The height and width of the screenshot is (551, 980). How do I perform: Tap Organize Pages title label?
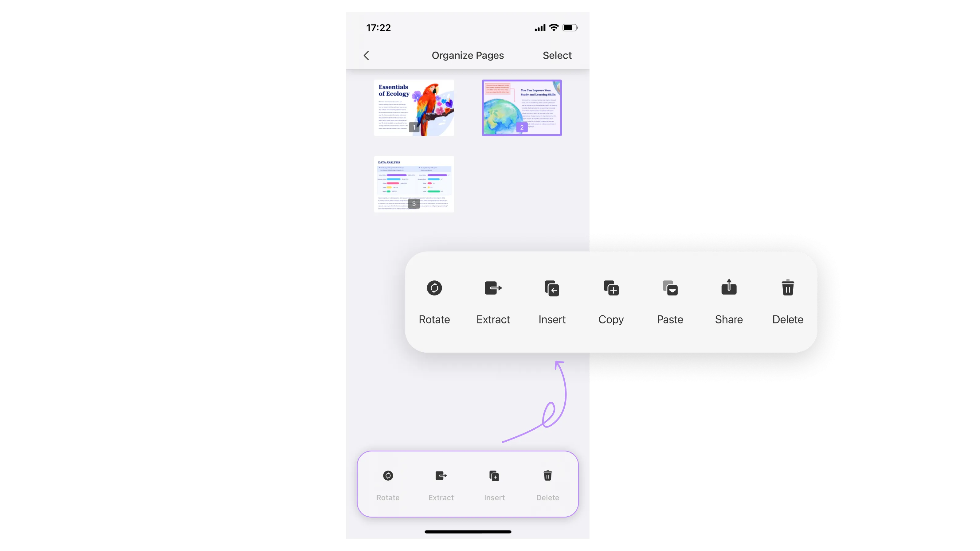pyautogui.click(x=467, y=55)
